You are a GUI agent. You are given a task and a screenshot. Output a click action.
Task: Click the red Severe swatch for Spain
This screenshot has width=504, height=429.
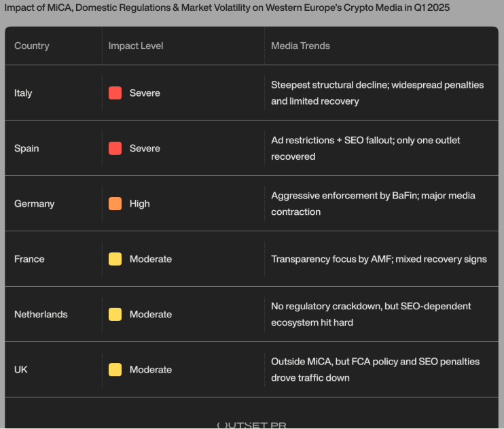click(x=115, y=148)
